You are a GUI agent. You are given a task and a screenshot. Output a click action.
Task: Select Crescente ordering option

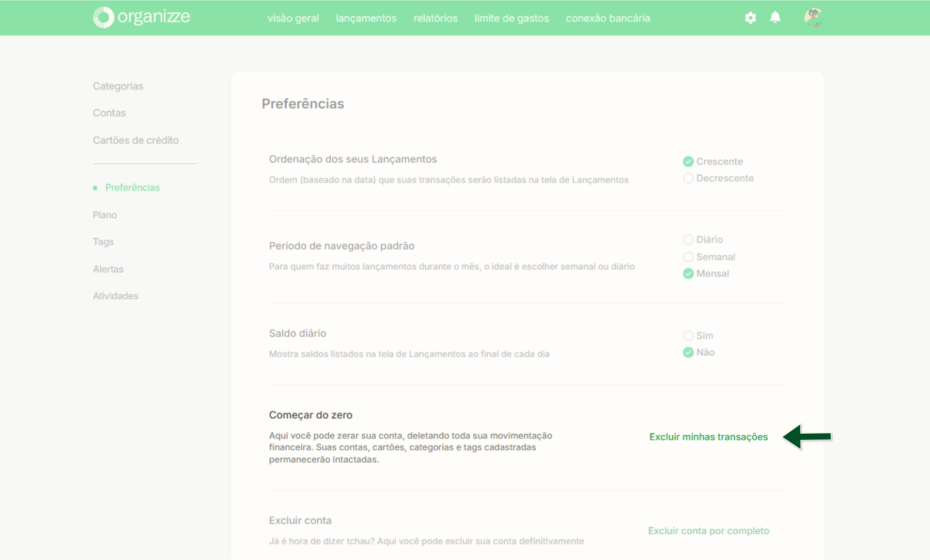tap(713, 161)
